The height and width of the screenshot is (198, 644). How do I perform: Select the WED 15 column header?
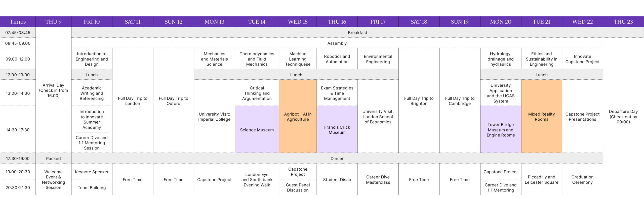tap(298, 22)
